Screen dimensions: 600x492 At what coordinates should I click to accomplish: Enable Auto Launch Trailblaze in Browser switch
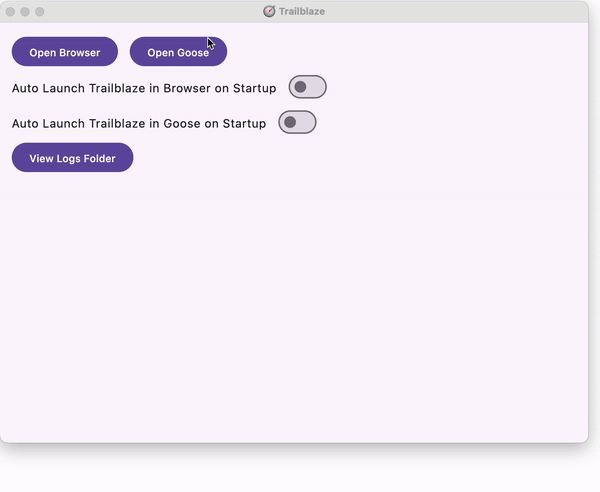point(308,87)
